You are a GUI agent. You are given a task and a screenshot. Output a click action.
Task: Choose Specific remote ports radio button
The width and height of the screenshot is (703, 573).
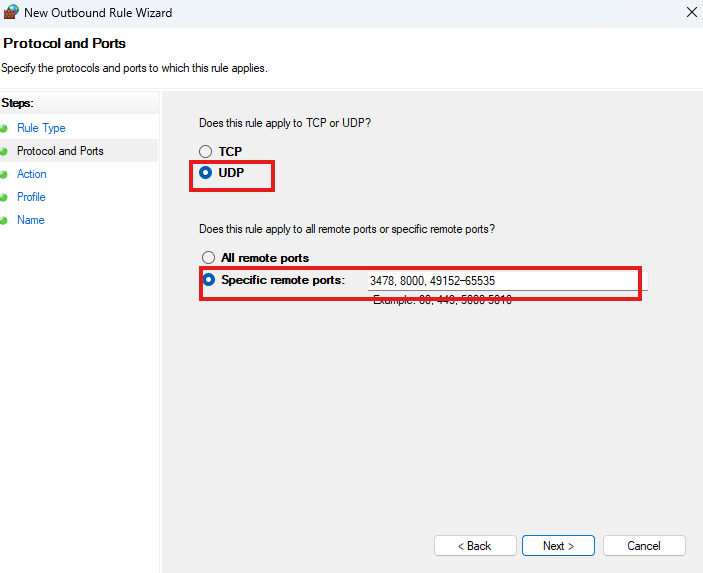[209, 280]
